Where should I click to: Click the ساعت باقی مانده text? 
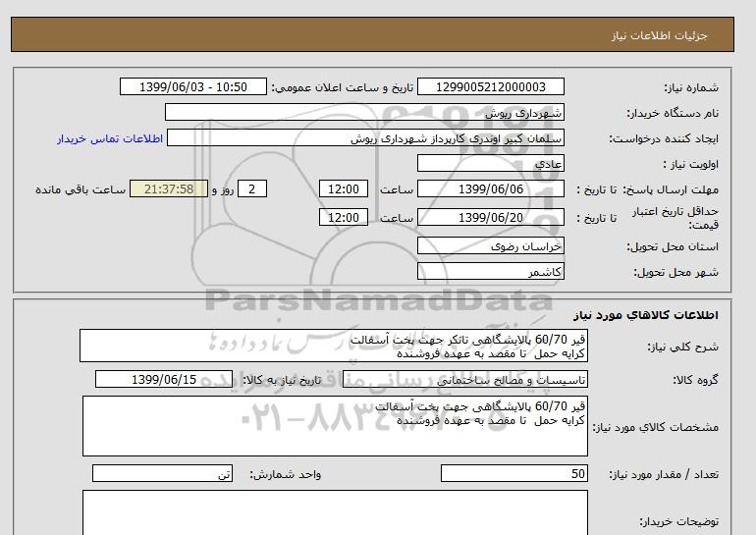(x=81, y=189)
